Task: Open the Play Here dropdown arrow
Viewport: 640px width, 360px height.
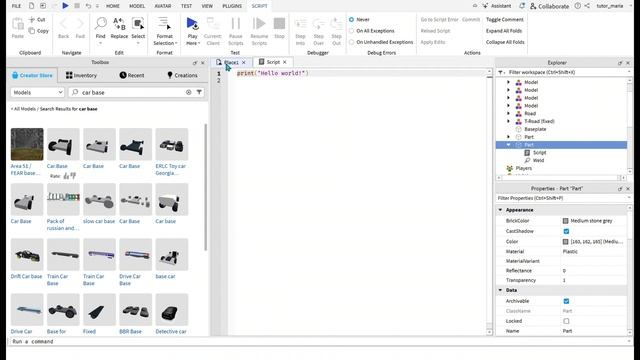Action: coord(199,44)
